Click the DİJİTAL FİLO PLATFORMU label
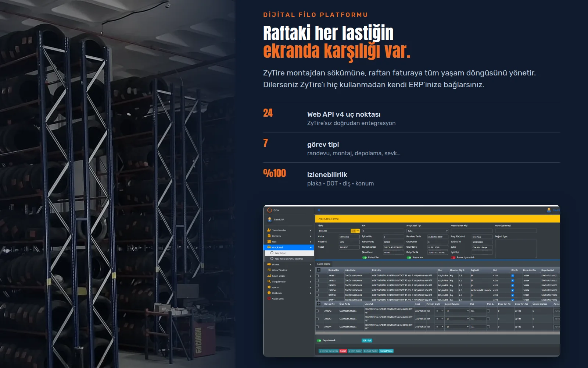 coord(316,15)
